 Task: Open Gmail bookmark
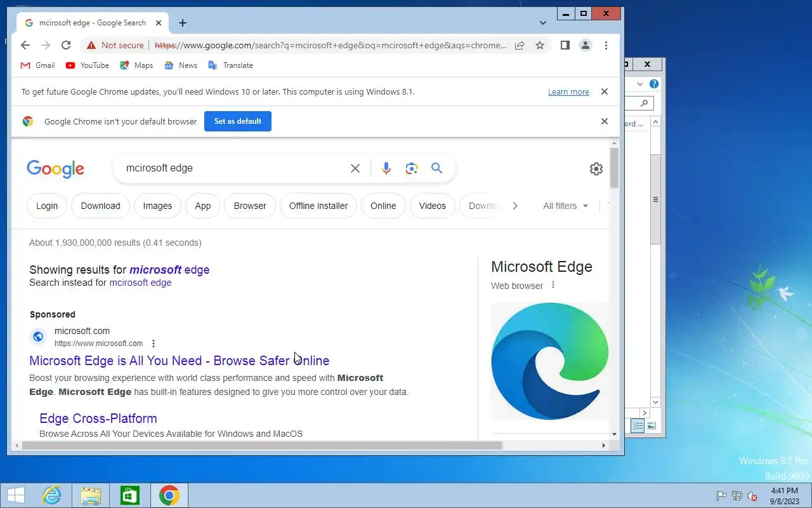point(37,65)
